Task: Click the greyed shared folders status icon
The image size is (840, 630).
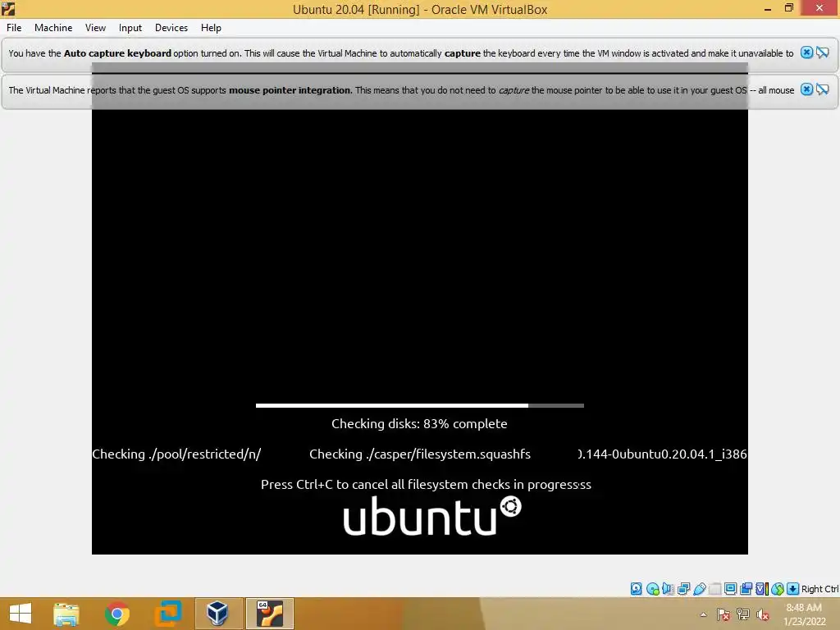Action: tap(714, 589)
